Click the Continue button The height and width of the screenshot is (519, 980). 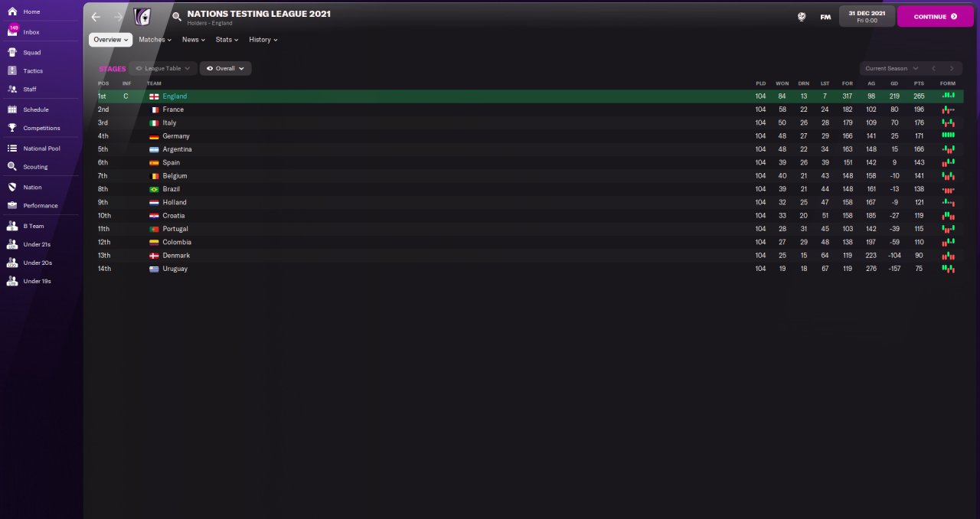tap(935, 16)
